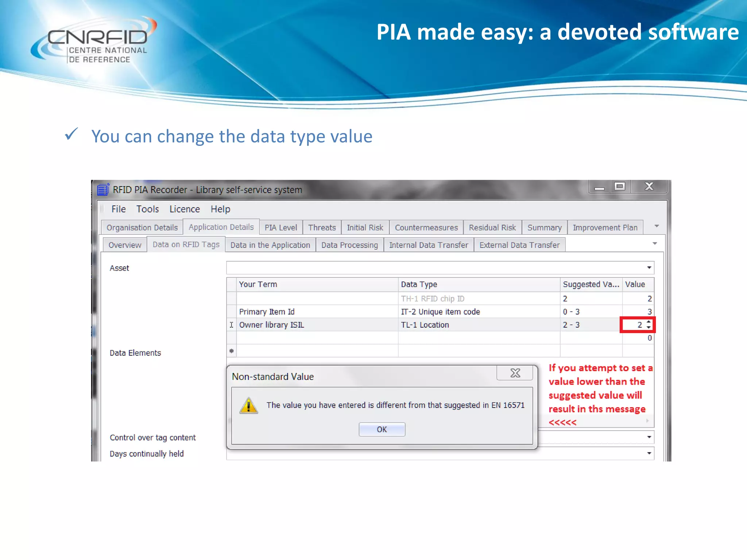
Task: Expand the sub-tab overflow arrow
Action: click(x=655, y=244)
